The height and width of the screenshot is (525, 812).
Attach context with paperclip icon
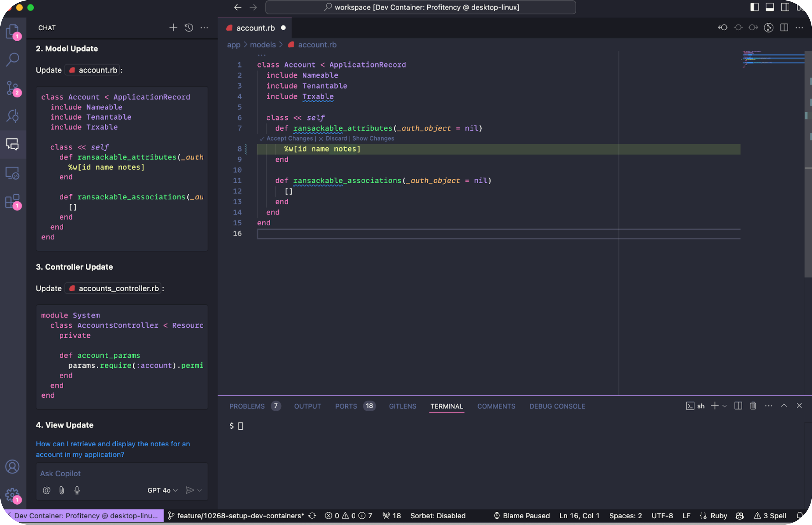point(62,490)
